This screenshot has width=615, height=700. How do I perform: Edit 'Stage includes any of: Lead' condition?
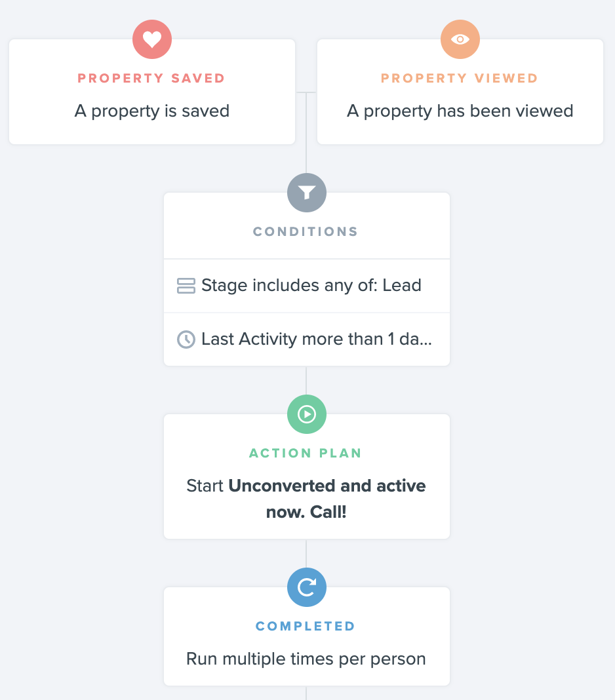[307, 286]
